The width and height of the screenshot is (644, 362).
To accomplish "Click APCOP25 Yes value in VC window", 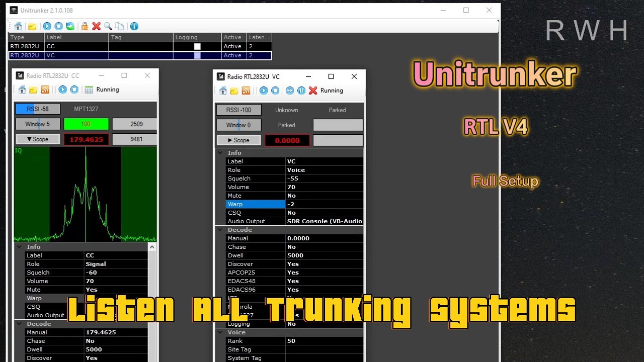I will click(324, 273).
